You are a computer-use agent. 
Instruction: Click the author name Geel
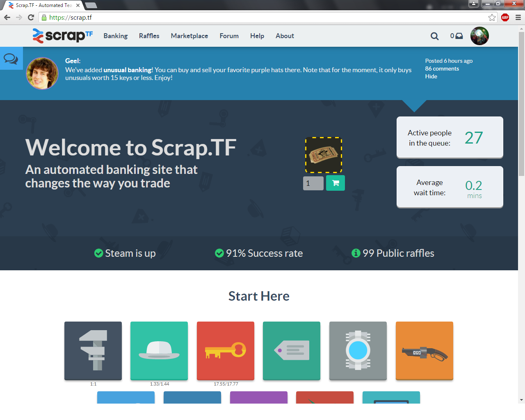73,61
